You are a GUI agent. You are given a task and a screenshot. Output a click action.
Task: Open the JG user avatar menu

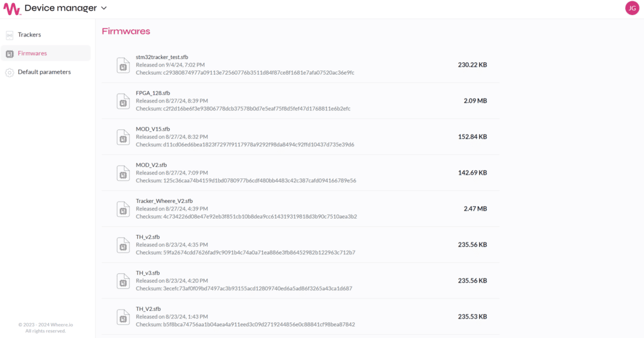pyautogui.click(x=632, y=8)
